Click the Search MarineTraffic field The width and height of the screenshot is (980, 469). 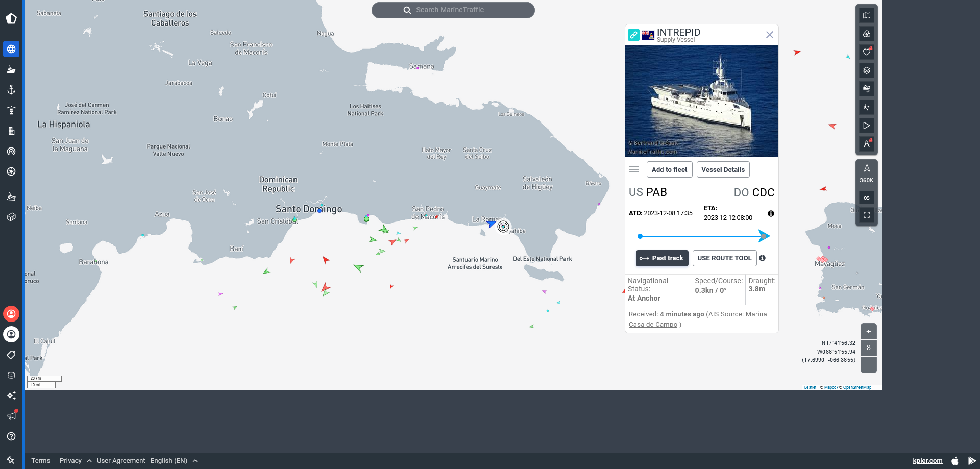click(453, 10)
